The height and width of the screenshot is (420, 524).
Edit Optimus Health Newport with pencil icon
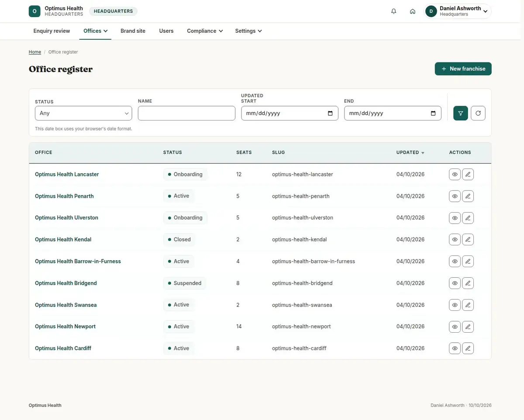[468, 327]
